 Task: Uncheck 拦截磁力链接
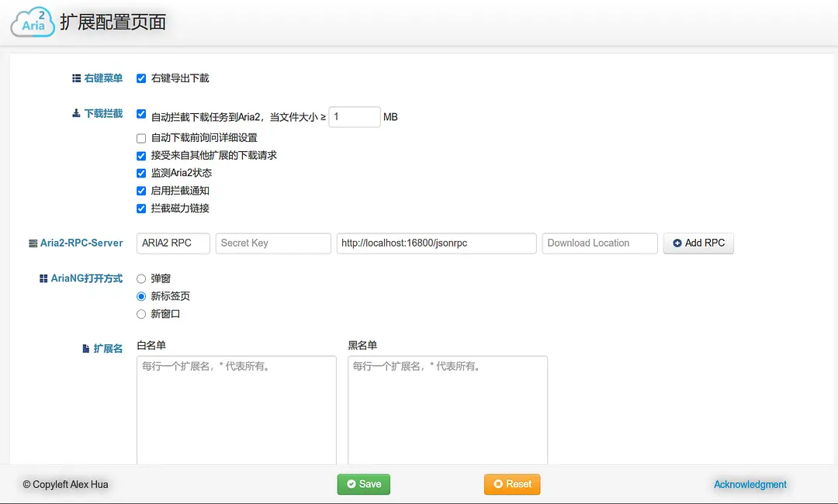click(x=140, y=208)
